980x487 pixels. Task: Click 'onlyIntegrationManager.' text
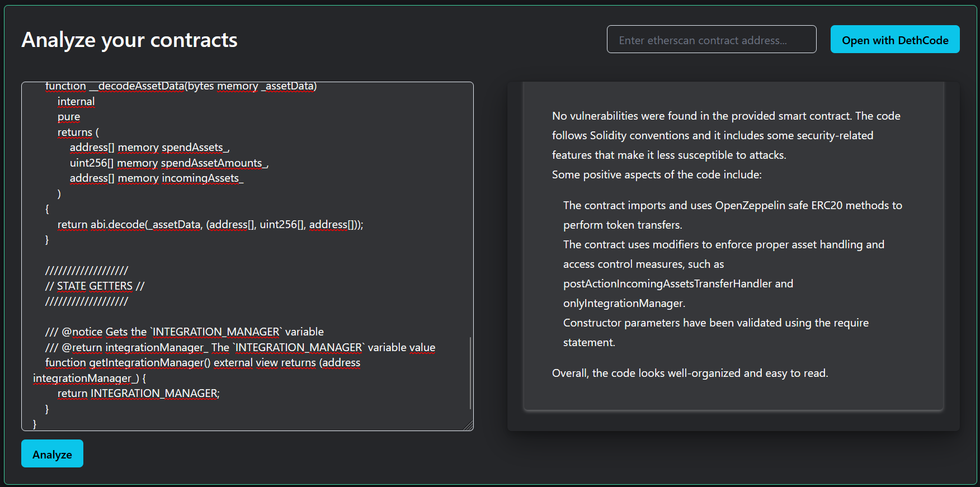(624, 303)
